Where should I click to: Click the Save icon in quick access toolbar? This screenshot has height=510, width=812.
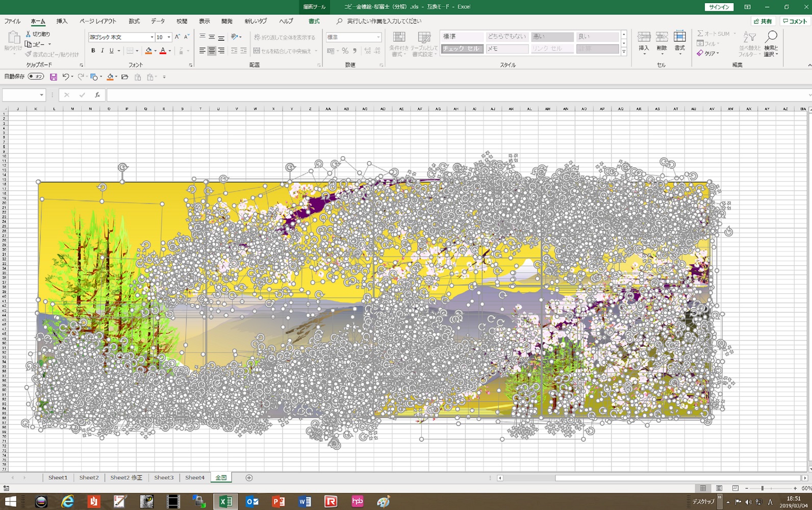pyautogui.click(x=54, y=77)
